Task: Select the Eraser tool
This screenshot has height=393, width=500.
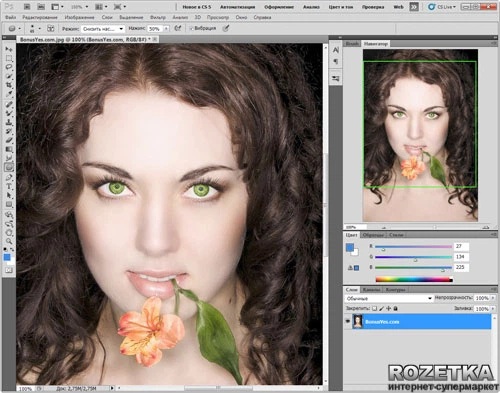Action: 9,140
